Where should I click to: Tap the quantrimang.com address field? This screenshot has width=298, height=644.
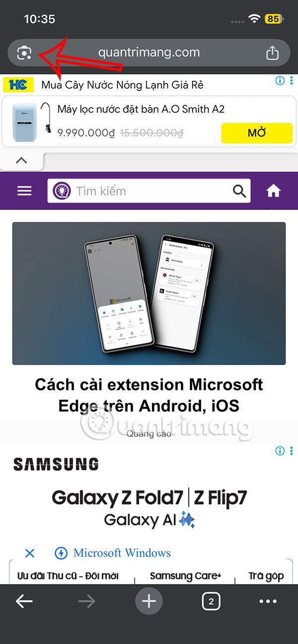point(149,52)
